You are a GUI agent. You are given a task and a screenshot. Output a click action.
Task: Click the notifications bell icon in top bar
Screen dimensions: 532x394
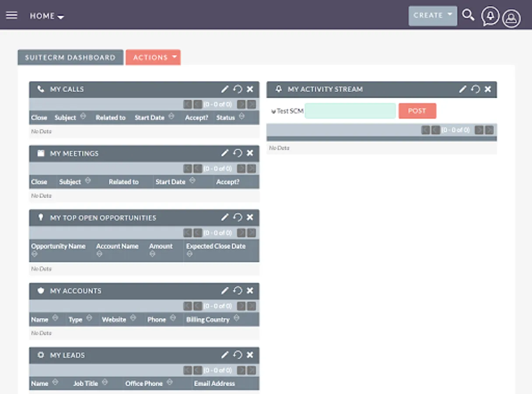[490, 16]
